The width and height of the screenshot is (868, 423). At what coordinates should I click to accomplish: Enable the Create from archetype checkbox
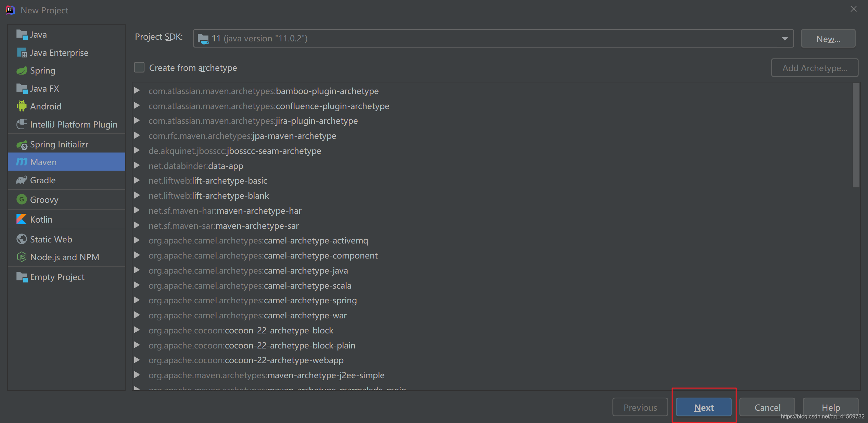pyautogui.click(x=140, y=67)
